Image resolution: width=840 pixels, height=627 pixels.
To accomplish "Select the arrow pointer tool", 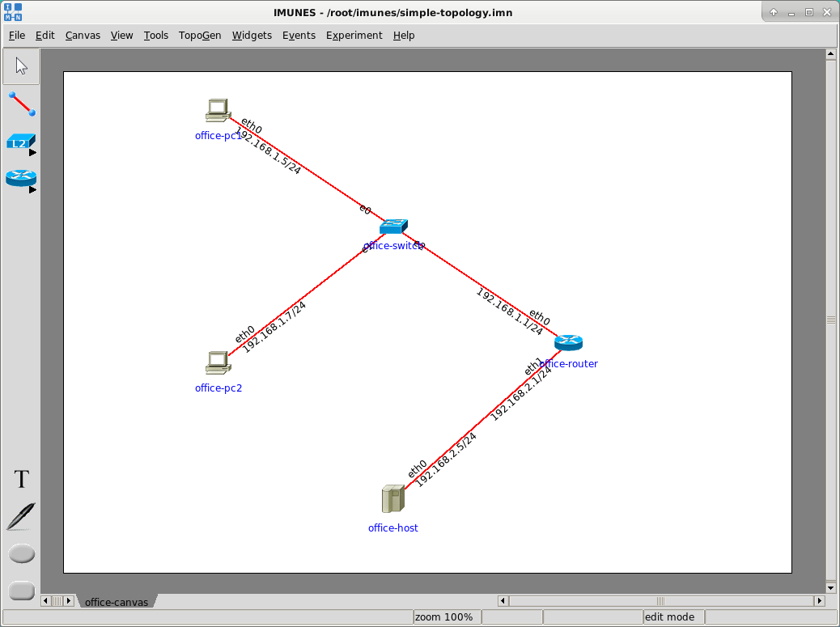I will [21, 66].
